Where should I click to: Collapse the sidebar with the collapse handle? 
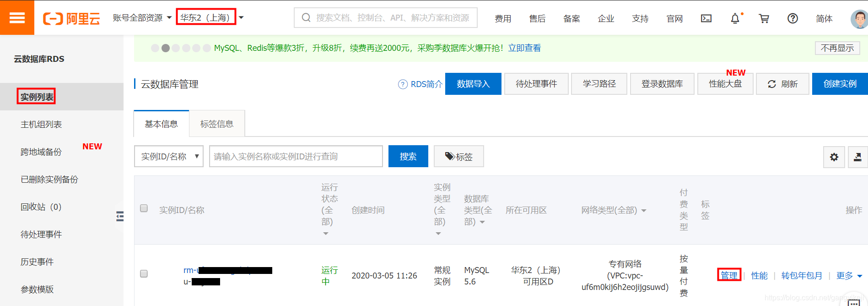click(x=120, y=216)
